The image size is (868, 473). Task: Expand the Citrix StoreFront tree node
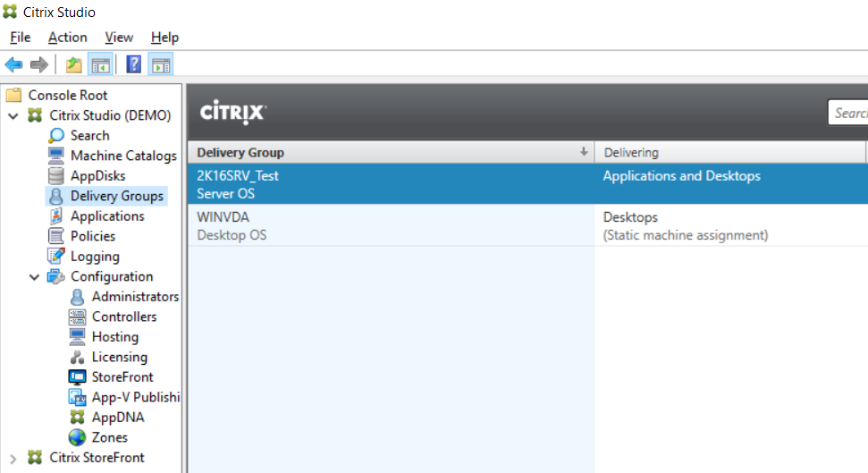pyautogui.click(x=13, y=459)
